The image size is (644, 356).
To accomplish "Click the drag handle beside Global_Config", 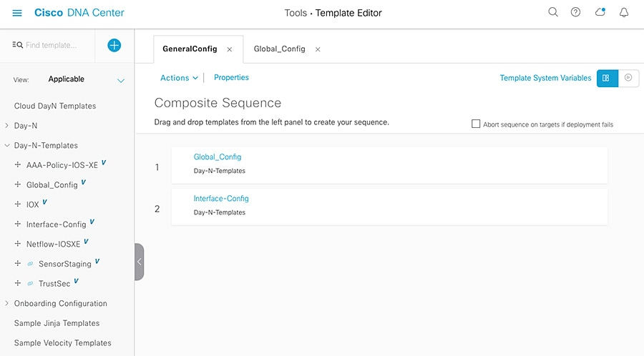I will point(18,184).
